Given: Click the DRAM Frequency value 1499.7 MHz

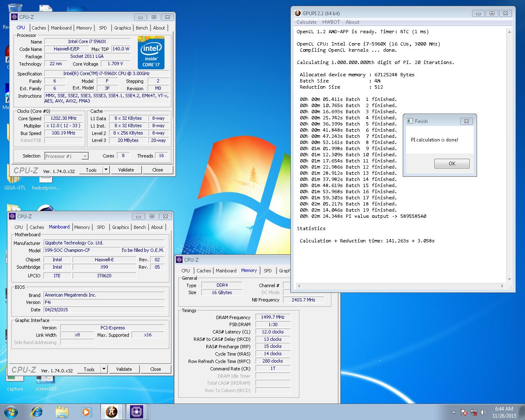Looking at the screenshot, I should pyautogui.click(x=273, y=317).
